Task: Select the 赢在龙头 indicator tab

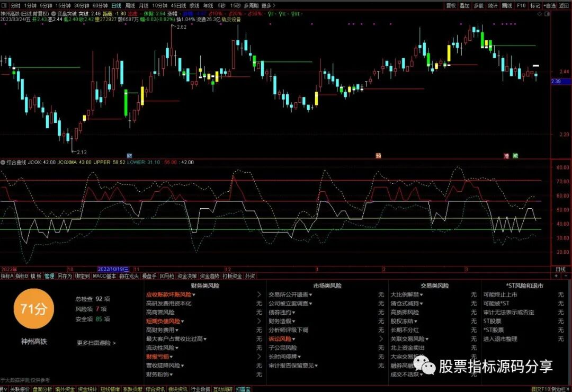Action: pos(129,277)
